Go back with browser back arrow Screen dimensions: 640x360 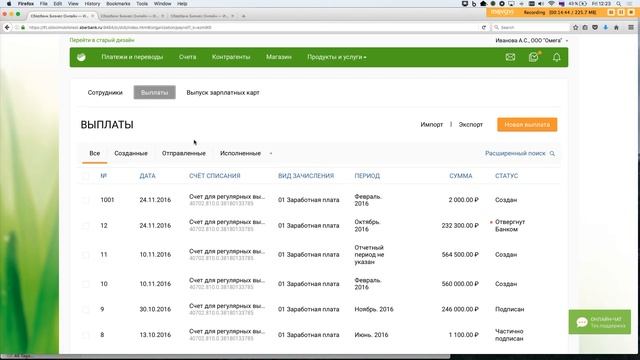tap(7, 27)
